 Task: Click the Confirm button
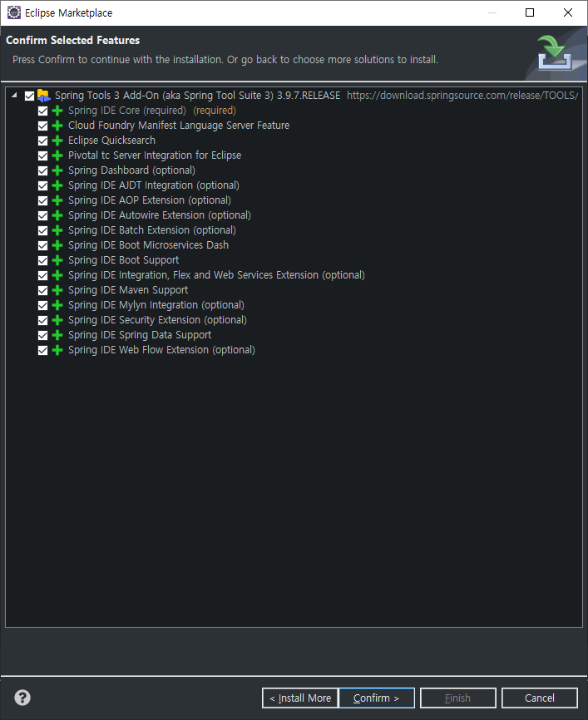click(377, 698)
